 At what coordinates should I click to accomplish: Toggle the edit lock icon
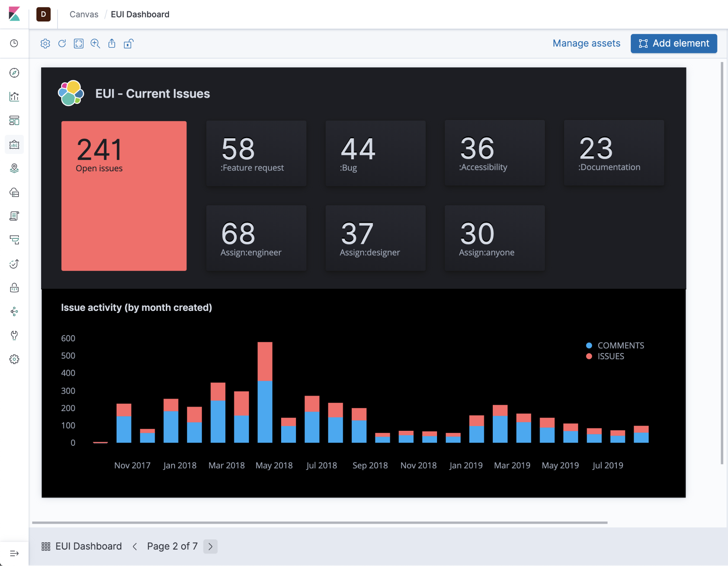click(129, 44)
